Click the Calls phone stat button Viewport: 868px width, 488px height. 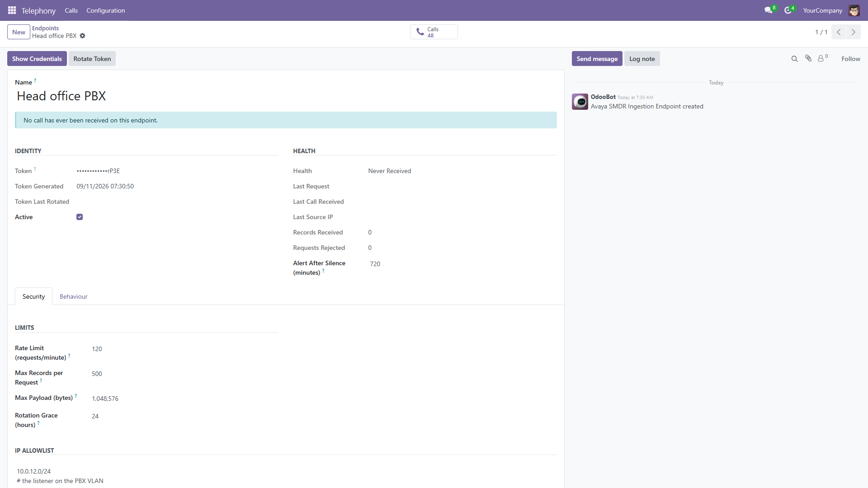click(434, 32)
